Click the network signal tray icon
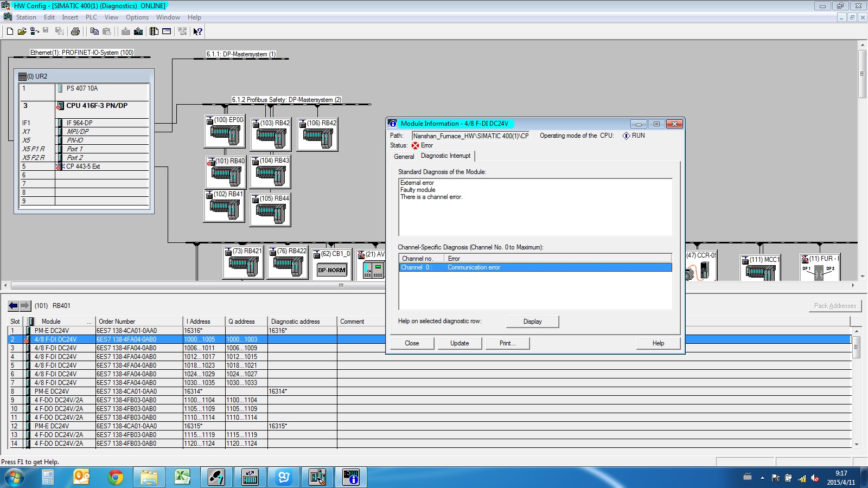868x488 pixels. [802, 478]
